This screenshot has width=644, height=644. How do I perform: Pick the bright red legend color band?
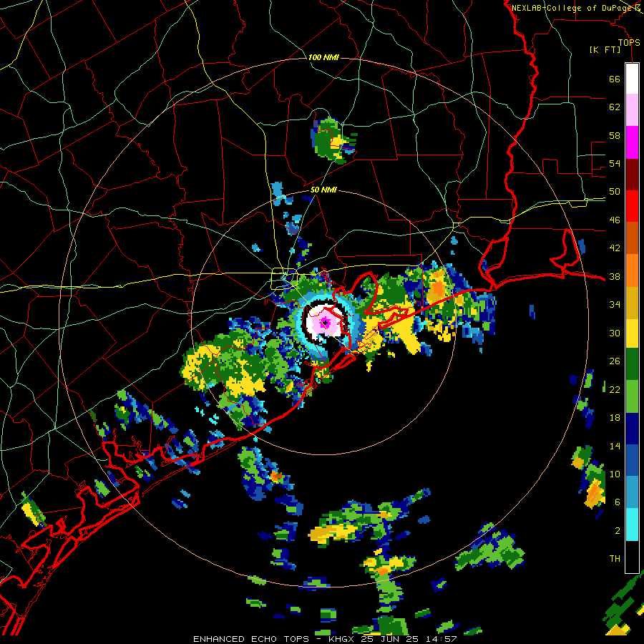tap(632, 206)
